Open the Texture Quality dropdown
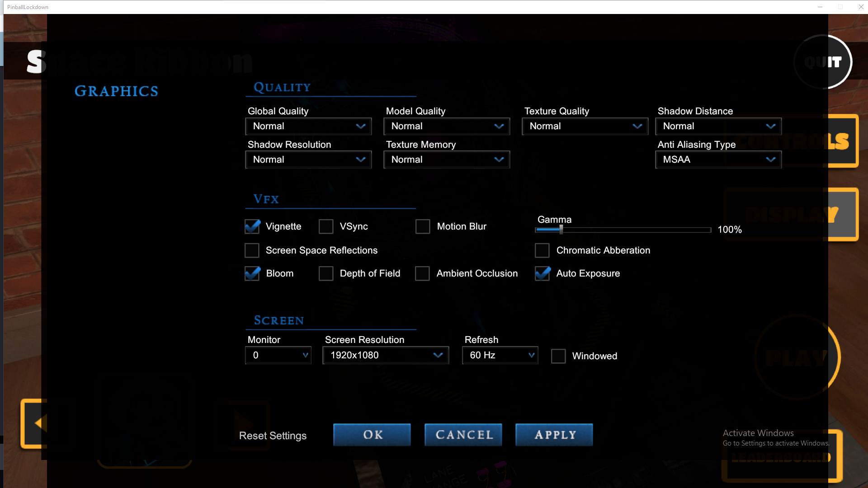The height and width of the screenshot is (488, 868). tap(585, 126)
